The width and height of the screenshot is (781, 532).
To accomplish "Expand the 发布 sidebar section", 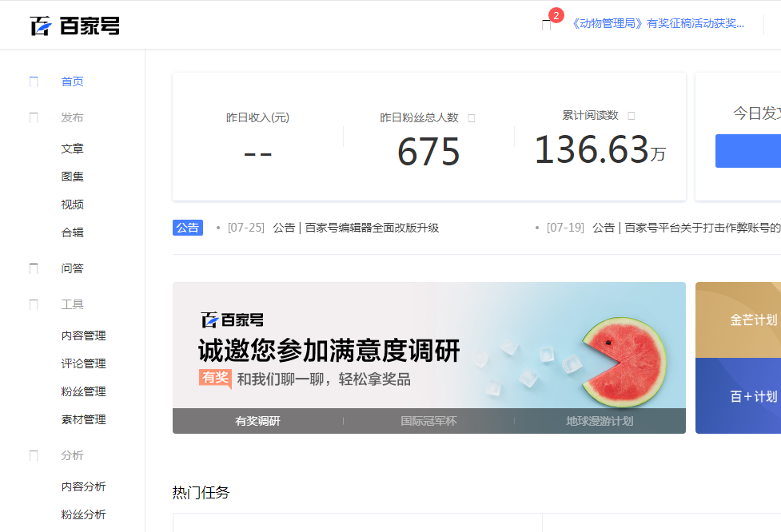I will pyautogui.click(x=72, y=117).
